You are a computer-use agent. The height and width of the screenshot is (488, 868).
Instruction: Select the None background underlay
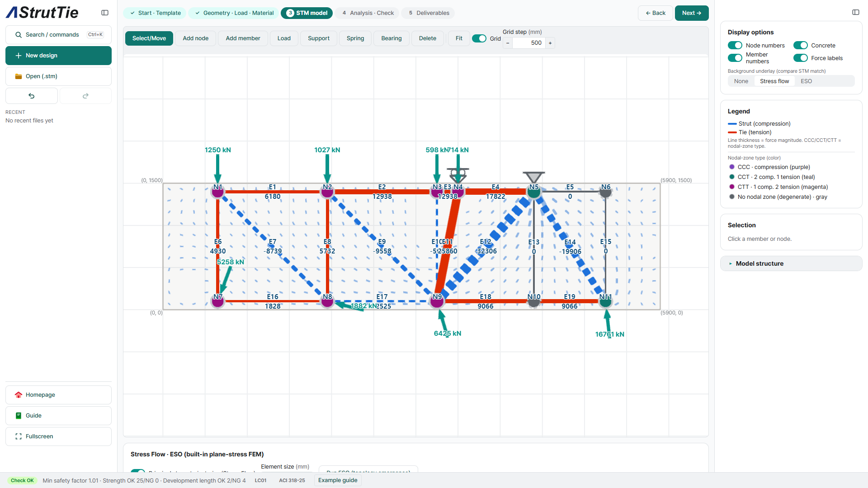741,81
